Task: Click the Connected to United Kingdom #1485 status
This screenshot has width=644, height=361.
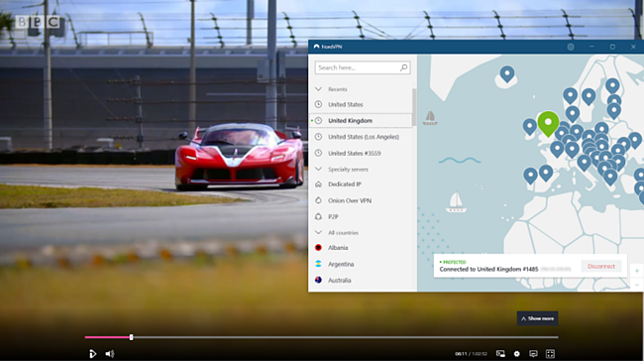Action: tap(488, 270)
